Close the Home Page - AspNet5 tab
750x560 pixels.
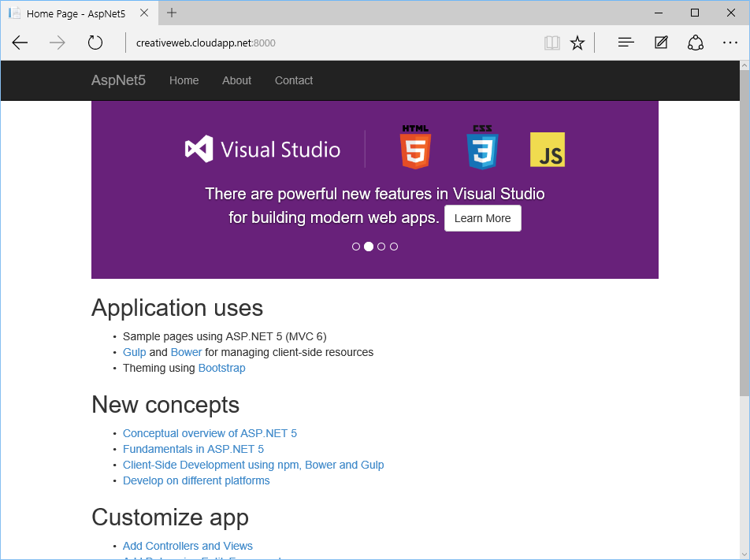pos(144,13)
